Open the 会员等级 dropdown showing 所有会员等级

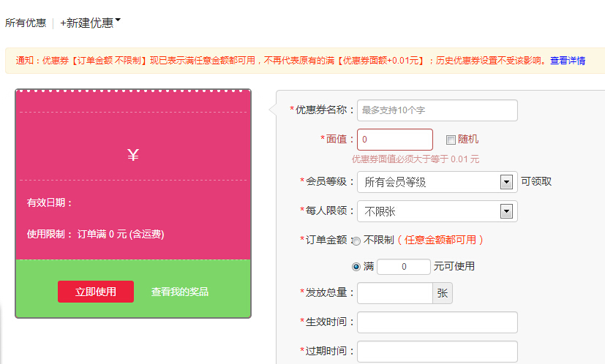click(437, 182)
